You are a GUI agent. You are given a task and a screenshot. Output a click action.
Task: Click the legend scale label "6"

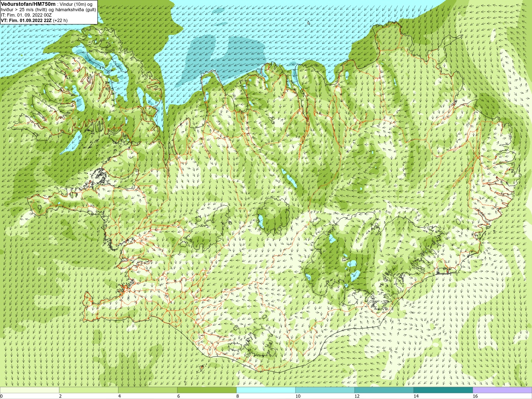(x=178, y=396)
